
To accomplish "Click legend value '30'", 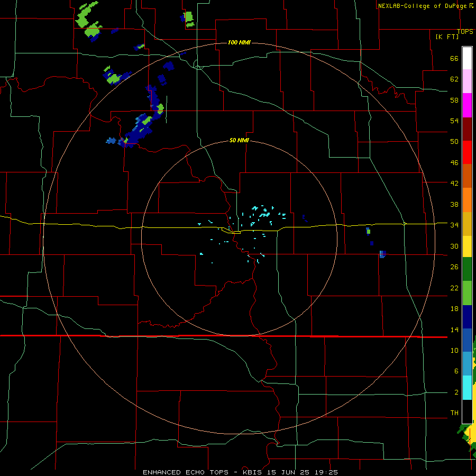I will [454, 246].
